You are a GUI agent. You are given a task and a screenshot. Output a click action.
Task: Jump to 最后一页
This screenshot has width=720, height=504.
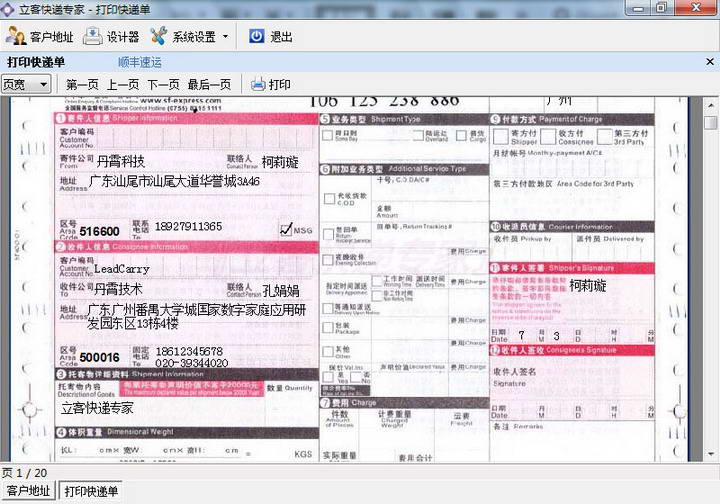209,84
